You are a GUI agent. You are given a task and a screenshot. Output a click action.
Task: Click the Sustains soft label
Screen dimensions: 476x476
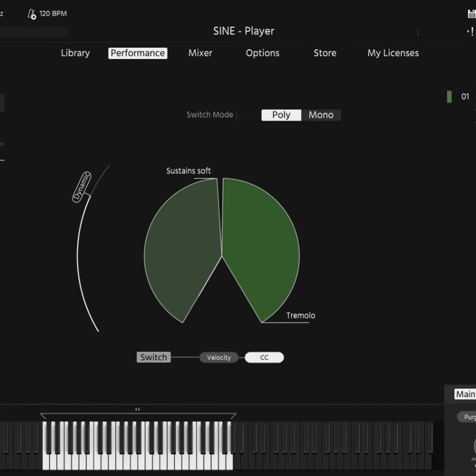click(x=189, y=171)
